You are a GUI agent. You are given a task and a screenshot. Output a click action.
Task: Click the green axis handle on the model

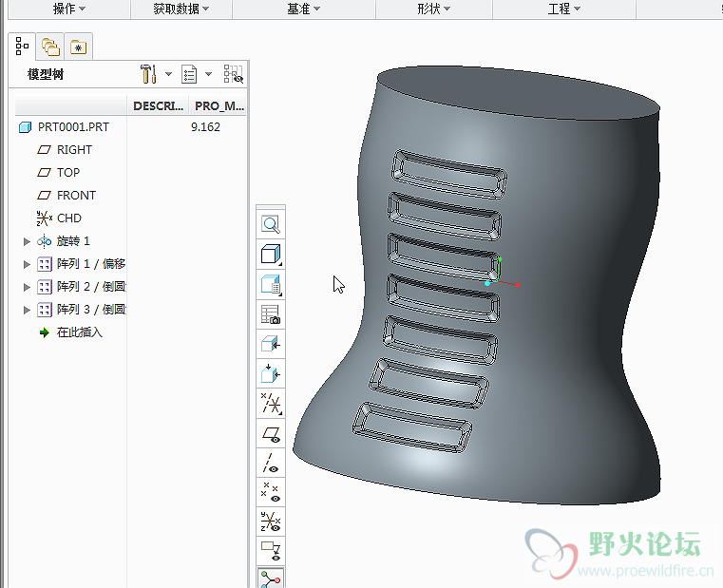pos(500,259)
